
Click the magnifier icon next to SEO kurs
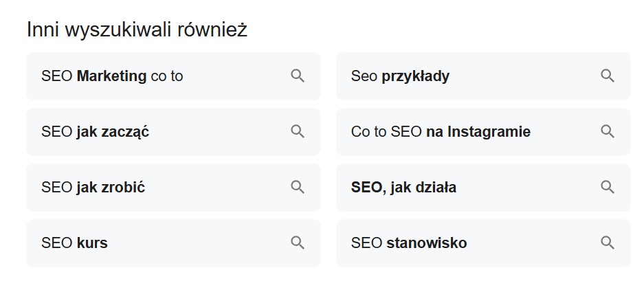[x=298, y=243]
